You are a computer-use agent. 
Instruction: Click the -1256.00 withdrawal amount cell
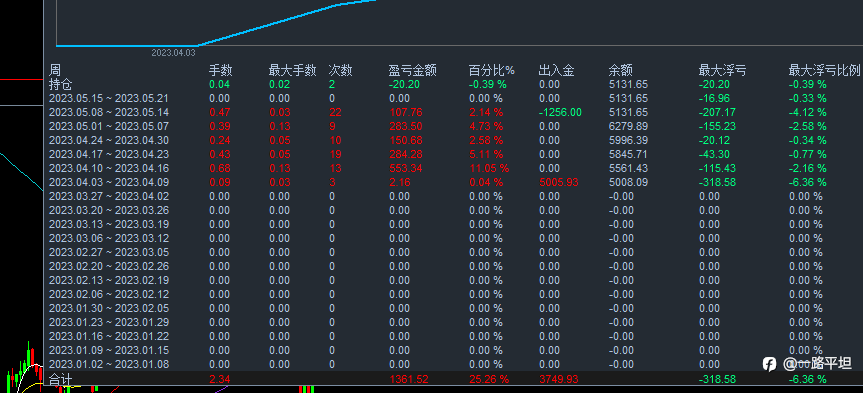(x=560, y=112)
